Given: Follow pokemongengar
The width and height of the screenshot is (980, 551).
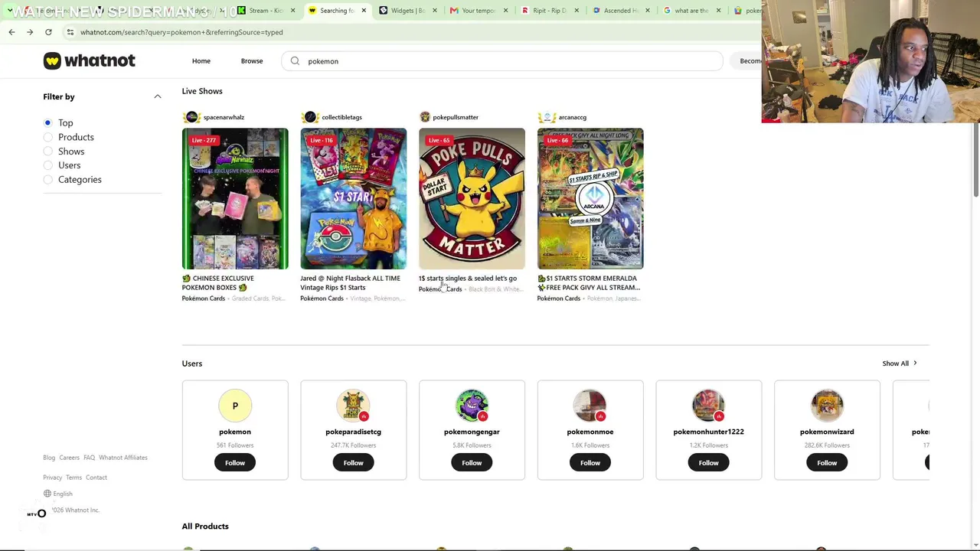Looking at the screenshot, I should 472,462.
